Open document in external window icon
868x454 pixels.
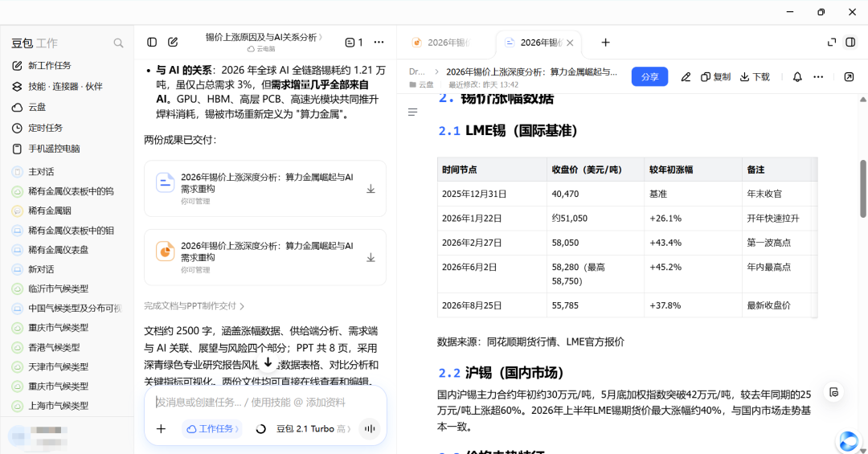click(x=849, y=77)
